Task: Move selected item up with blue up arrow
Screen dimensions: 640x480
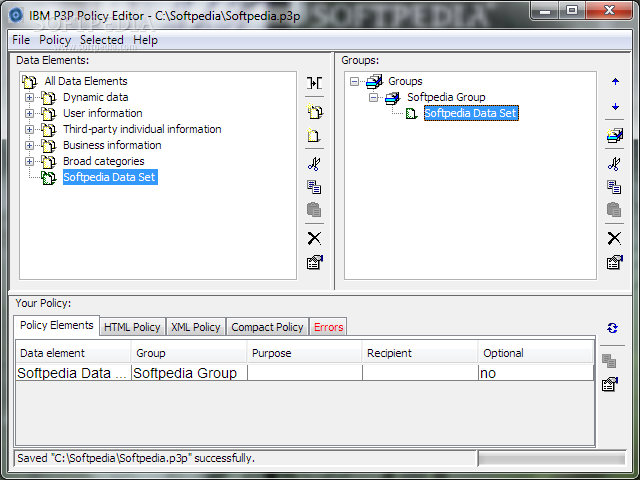Action: point(616,81)
